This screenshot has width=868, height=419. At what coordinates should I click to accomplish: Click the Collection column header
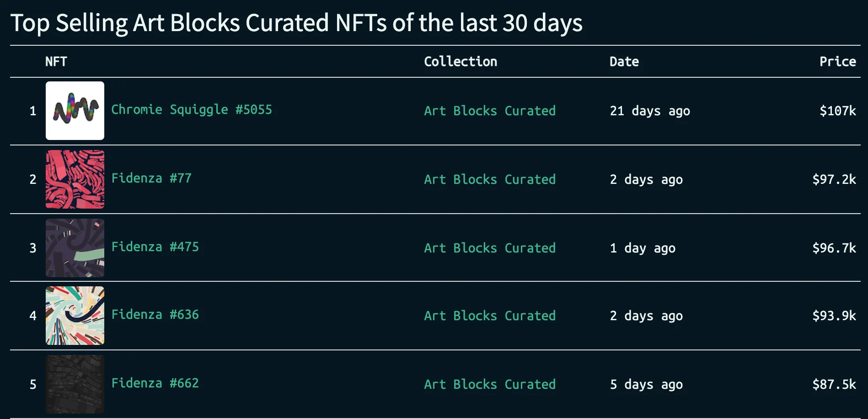tap(461, 62)
